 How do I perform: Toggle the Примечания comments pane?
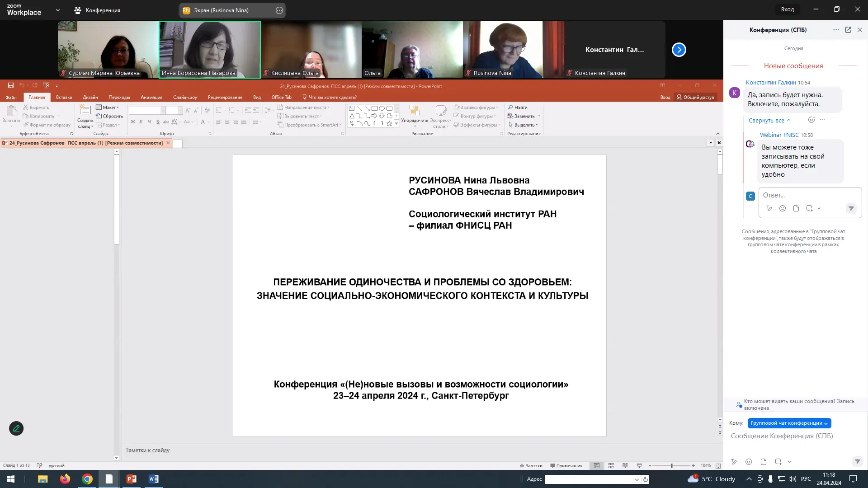[x=566, y=465]
